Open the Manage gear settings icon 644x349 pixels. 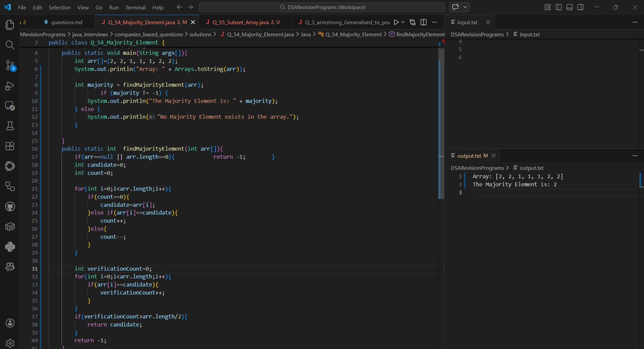point(10,343)
